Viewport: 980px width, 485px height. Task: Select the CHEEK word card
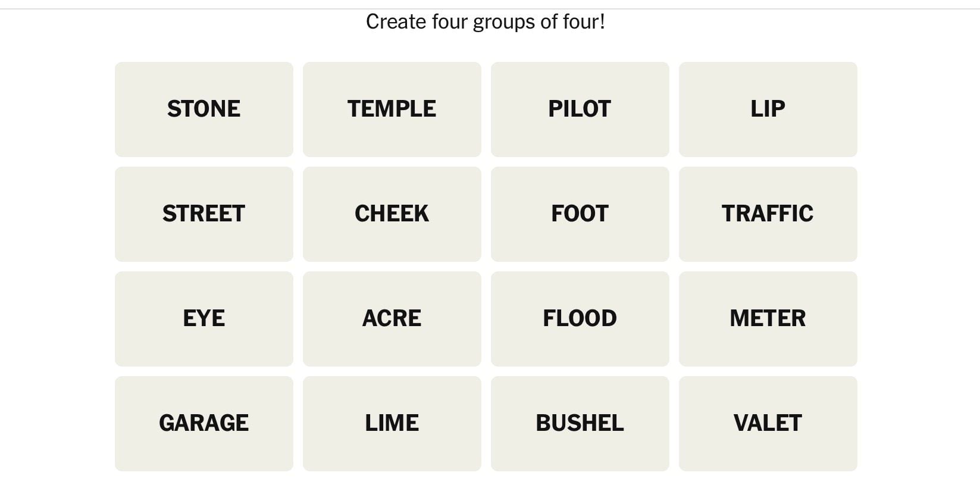392,214
